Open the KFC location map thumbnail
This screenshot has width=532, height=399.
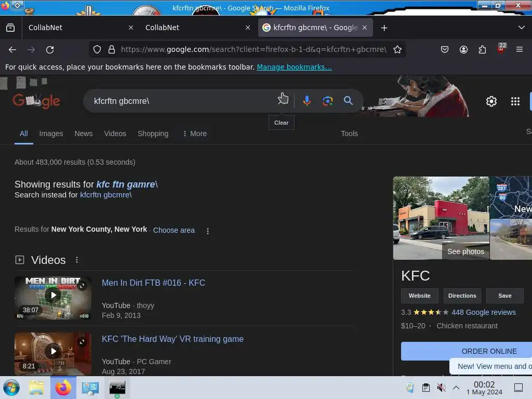(x=511, y=197)
